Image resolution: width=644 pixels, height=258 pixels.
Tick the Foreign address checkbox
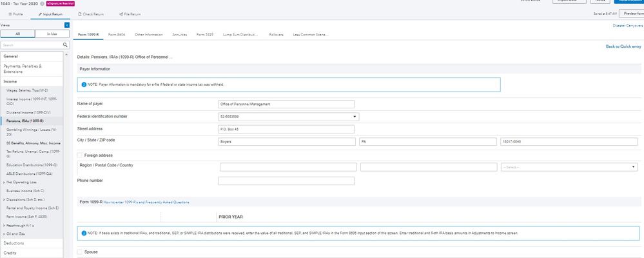click(80, 155)
